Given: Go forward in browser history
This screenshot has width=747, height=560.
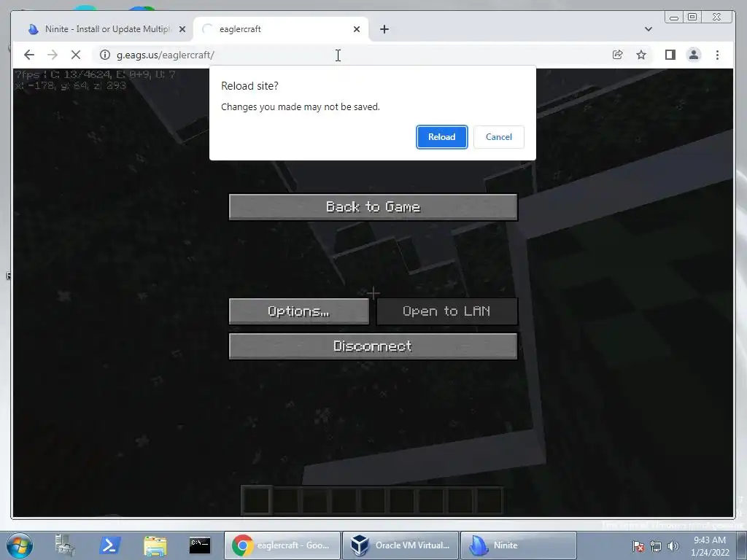Looking at the screenshot, I should pos(53,55).
